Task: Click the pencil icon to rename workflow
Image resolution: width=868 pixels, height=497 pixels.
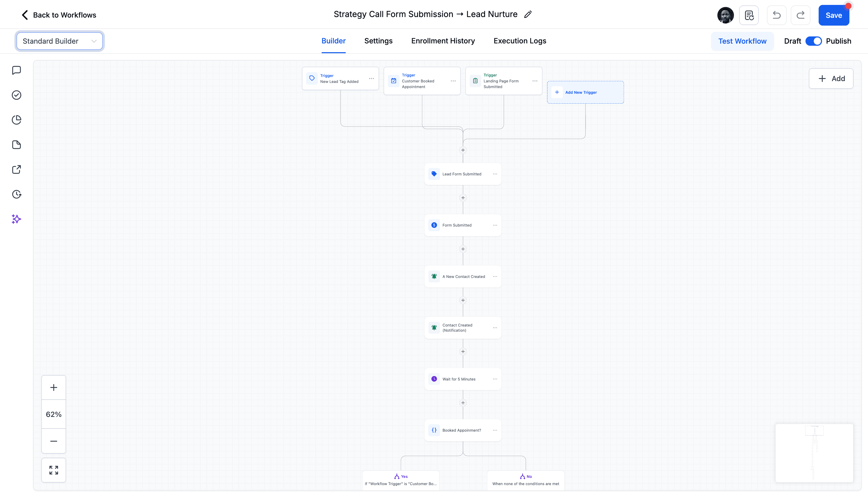Action: pyautogui.click(x=528, y=14)
